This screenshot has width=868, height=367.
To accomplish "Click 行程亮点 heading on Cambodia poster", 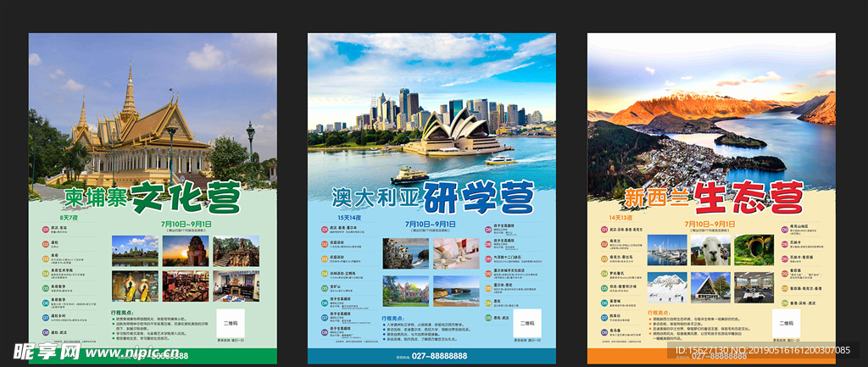I will coord(122,313).
